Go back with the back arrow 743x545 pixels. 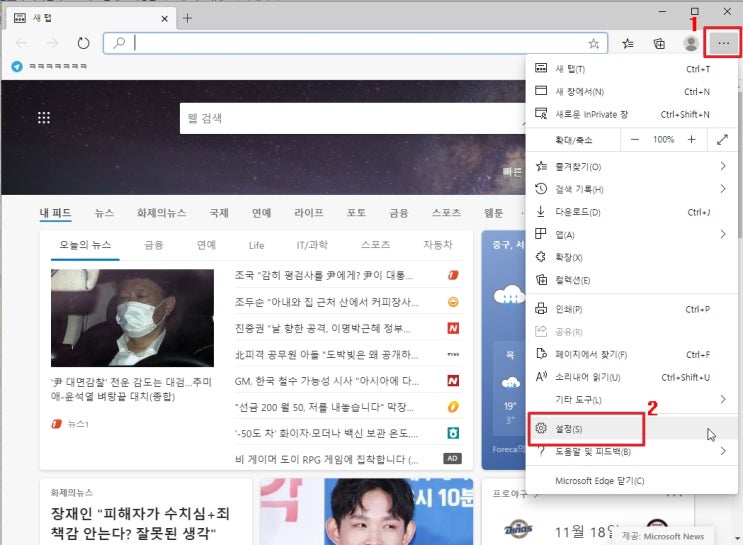point(21,43)
